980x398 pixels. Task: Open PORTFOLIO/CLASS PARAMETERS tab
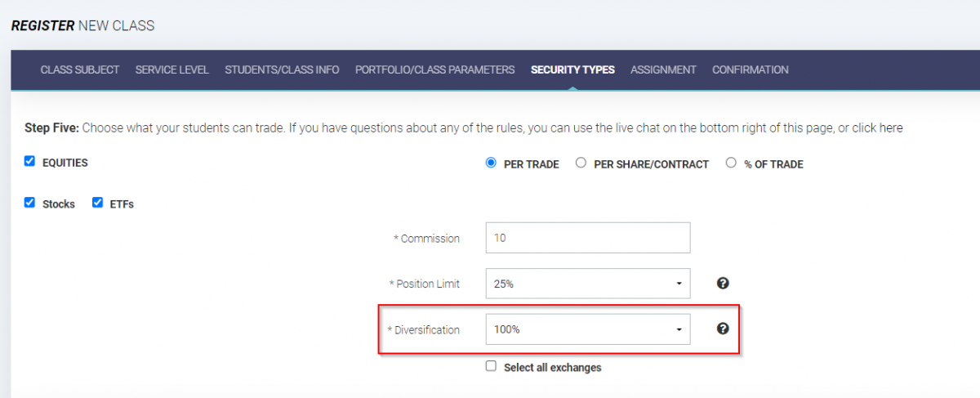pyautogui.click(x=434, y=70)
